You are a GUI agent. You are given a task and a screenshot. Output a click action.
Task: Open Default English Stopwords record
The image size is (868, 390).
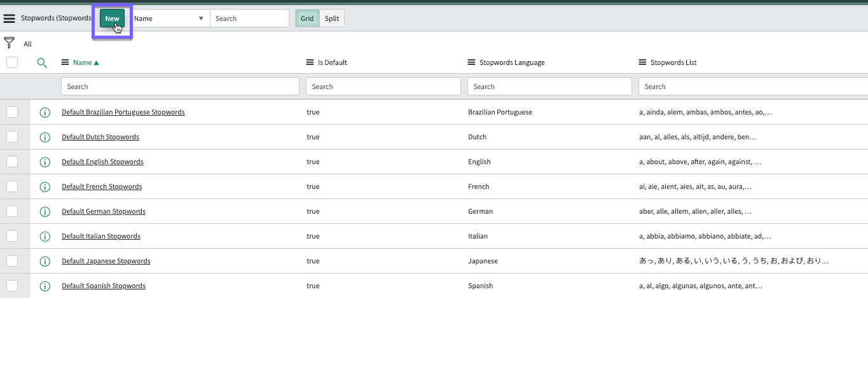pos(102,162)
